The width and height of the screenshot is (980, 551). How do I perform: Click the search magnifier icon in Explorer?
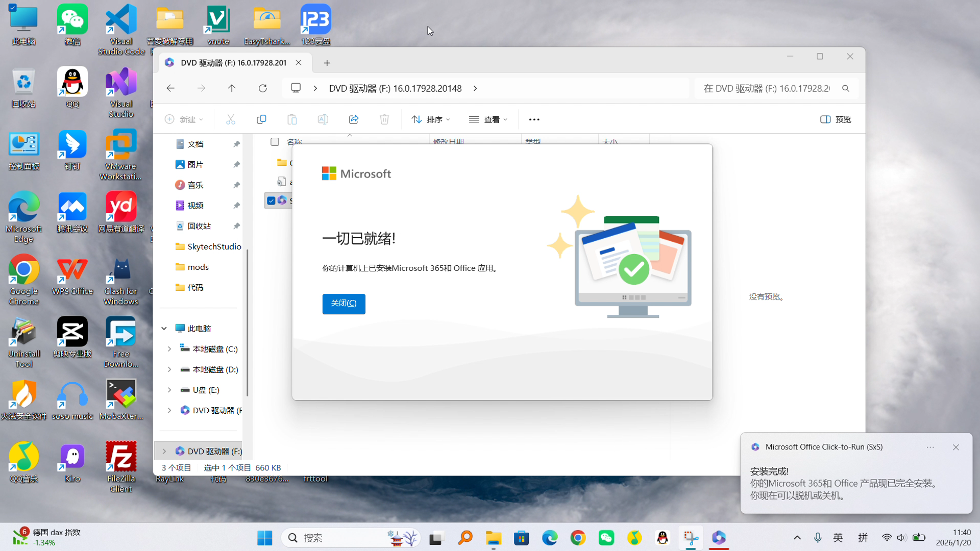click(846, 88)
